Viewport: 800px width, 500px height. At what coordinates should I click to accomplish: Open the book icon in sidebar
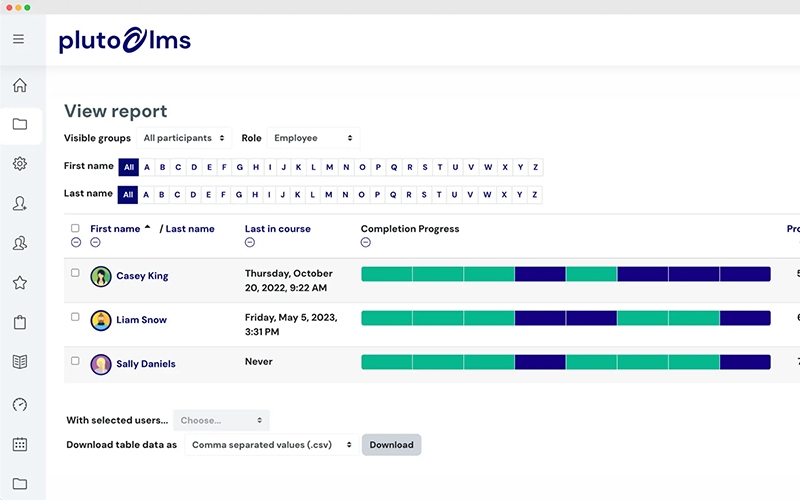point(20,362)
